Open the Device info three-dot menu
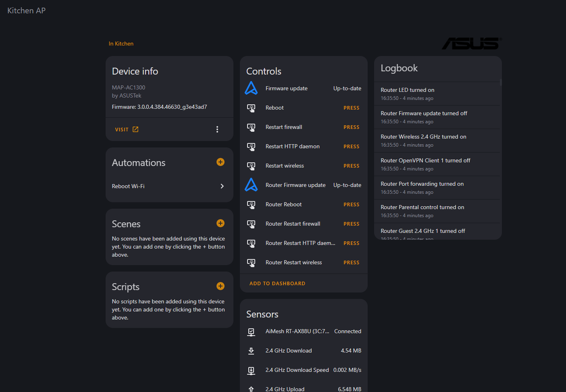Viewport: 566px width, 392px height. pyautogui.click(x=217, y=129)
